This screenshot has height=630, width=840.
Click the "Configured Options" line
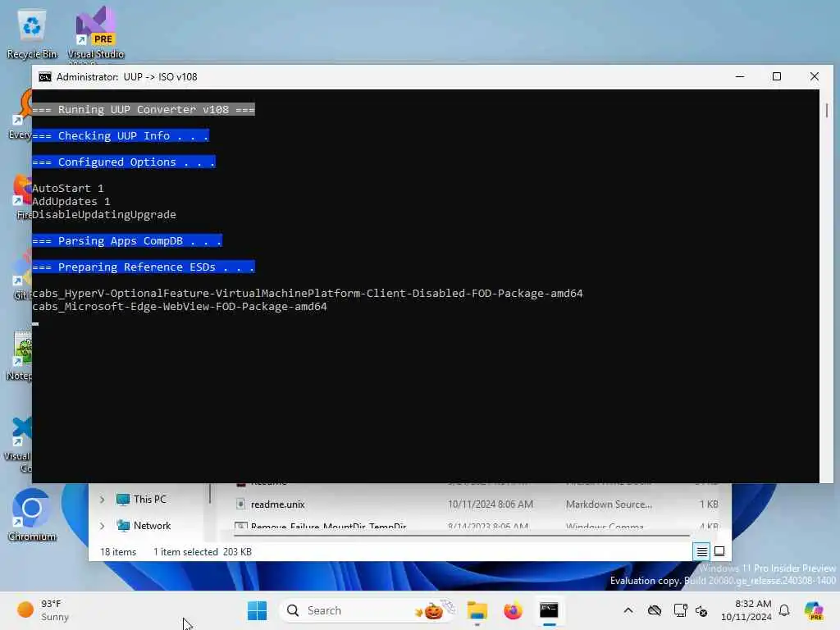(124, 162)
